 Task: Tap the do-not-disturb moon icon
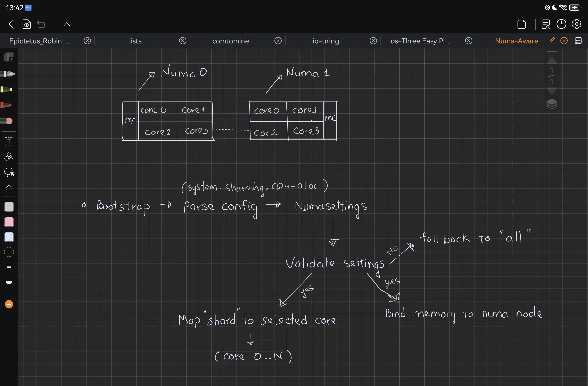pos(555,8)
